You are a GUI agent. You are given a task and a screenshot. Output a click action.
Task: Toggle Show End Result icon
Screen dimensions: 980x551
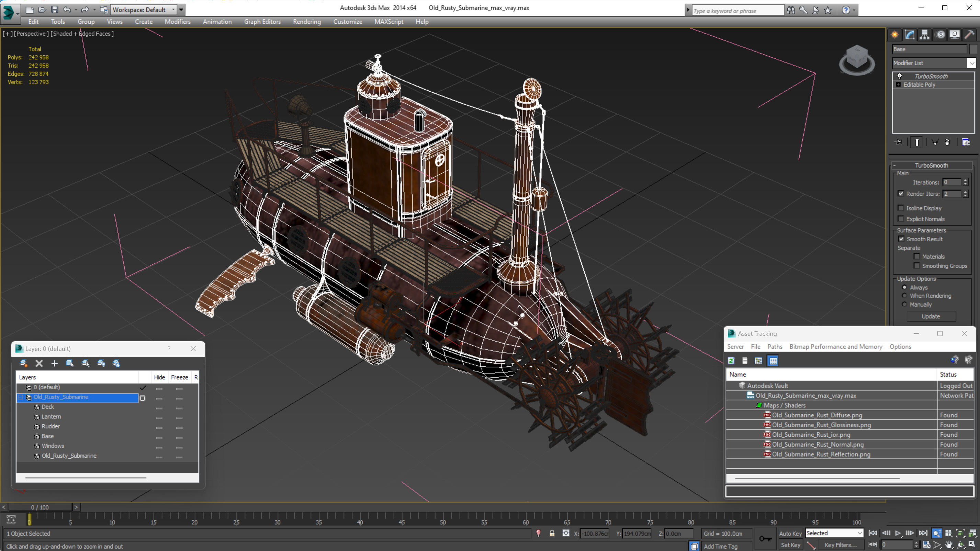coord(917,142)
